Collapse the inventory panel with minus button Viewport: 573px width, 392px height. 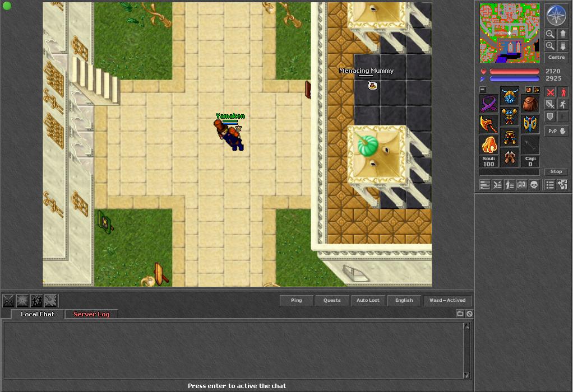click(483, 90)
